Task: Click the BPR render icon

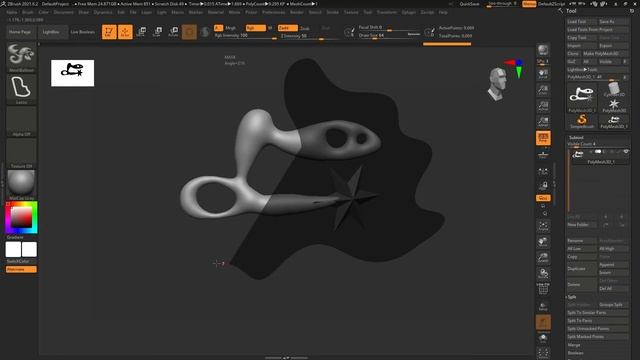Action: pos(543,50)
